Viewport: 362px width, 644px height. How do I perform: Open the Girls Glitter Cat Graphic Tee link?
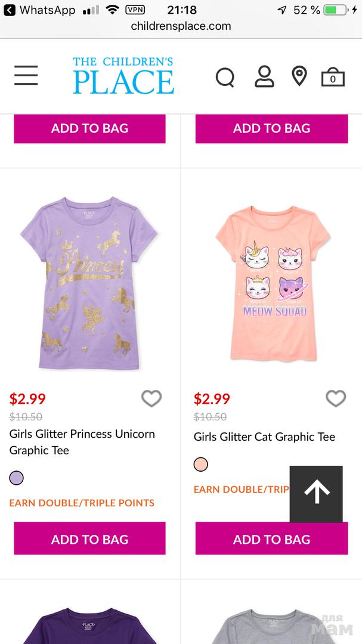coord(264,436)
